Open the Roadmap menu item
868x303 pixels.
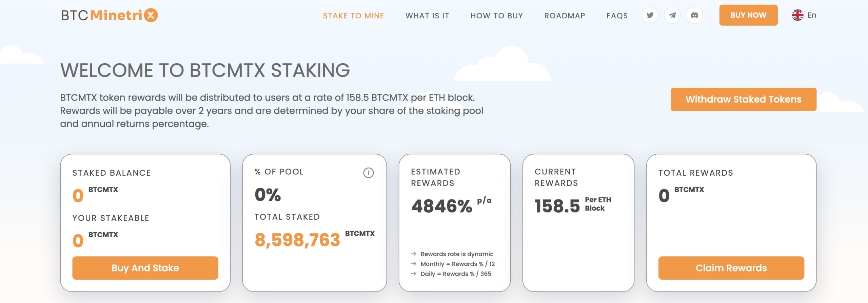[x=565, y=16]
